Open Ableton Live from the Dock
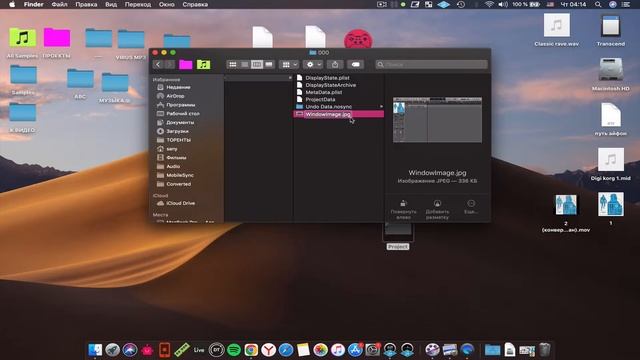This screenshot has width=640, height=360. pos(199,350)
